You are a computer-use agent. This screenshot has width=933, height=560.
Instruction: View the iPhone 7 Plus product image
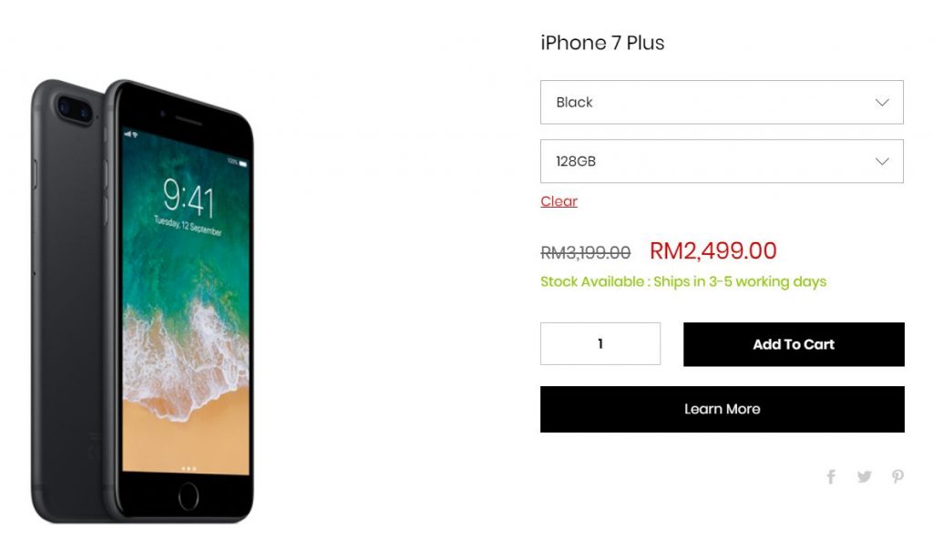point(143,300)
